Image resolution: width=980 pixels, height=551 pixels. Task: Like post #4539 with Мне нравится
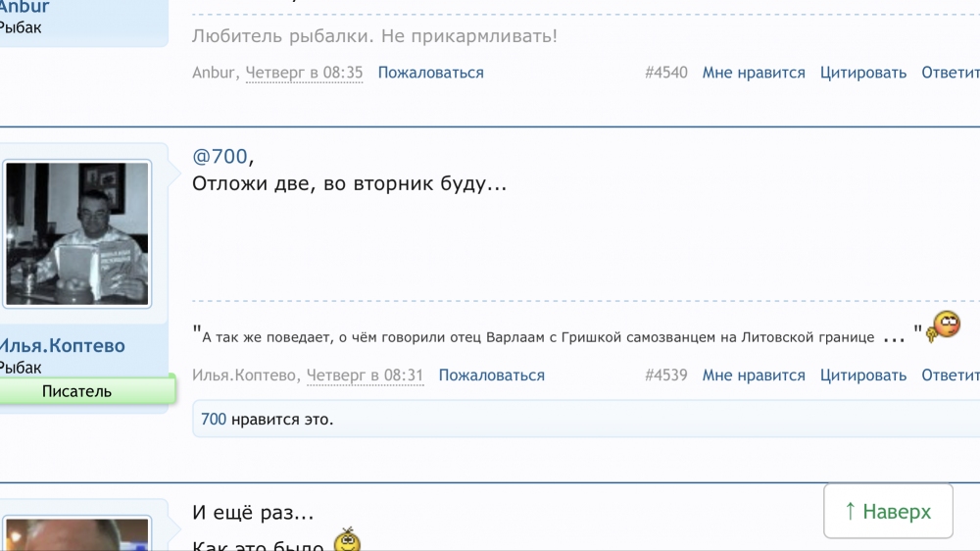754,376
